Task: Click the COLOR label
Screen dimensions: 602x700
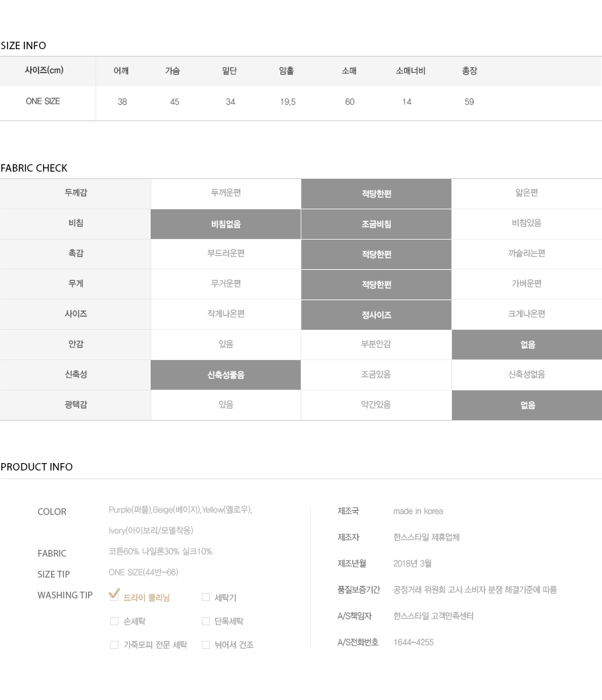Action: click(52, 512)
